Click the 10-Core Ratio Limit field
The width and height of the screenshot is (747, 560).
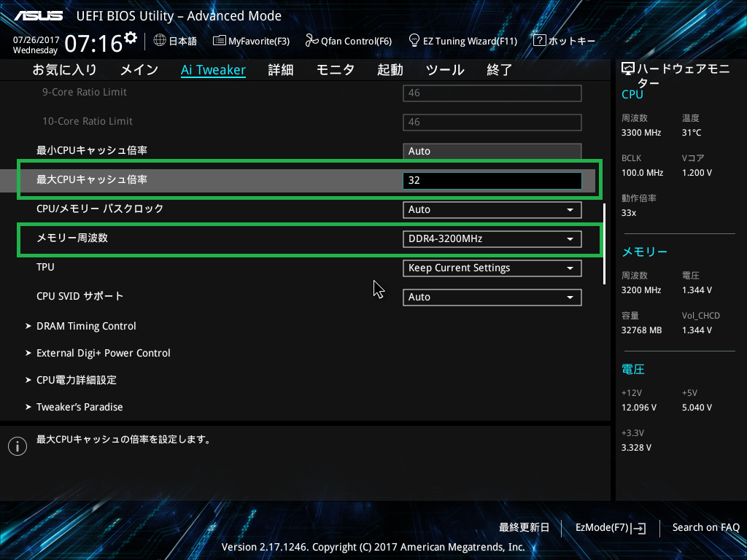pyautogui.click(x=492, y=122)
